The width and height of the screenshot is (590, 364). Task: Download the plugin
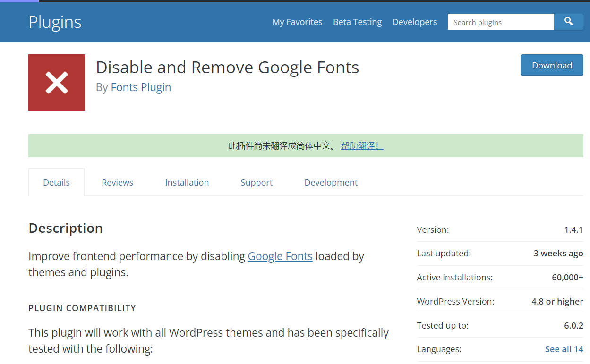[x=552, y=65]
